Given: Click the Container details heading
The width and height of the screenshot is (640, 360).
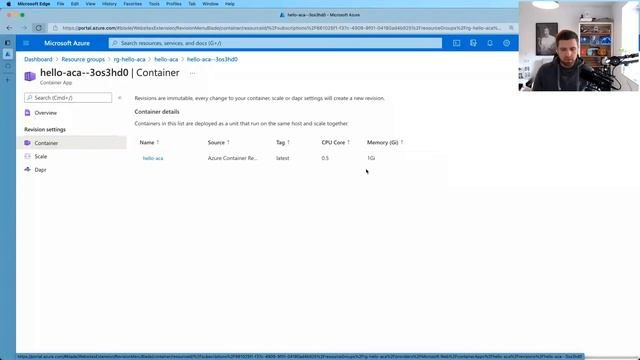Looking at the screenshot, I should click(157, 111).
